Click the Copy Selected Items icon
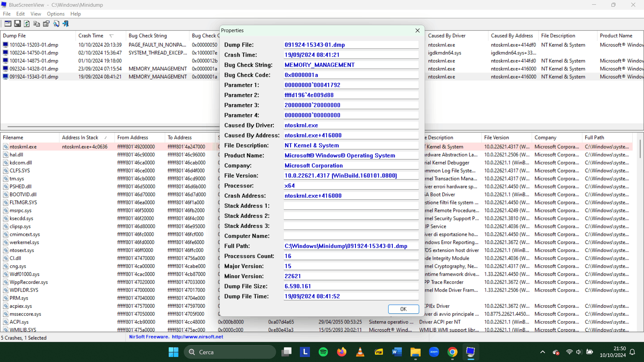 click(x=37, y=23)
